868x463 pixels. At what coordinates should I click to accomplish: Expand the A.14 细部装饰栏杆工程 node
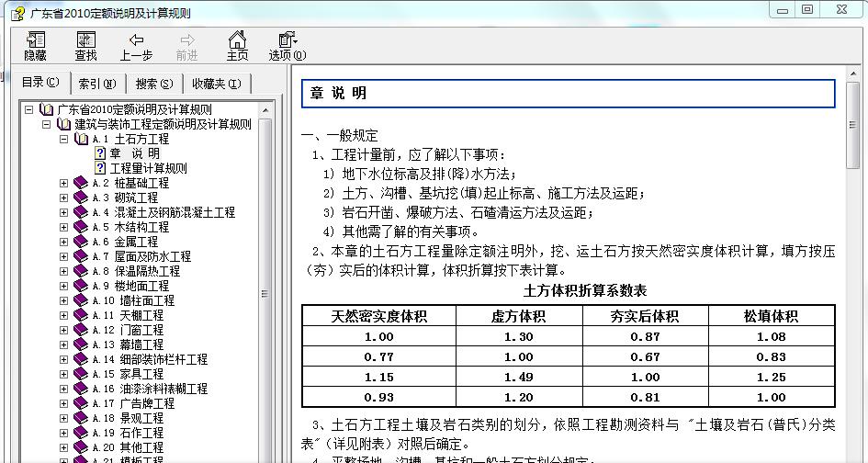pos(63,359)
